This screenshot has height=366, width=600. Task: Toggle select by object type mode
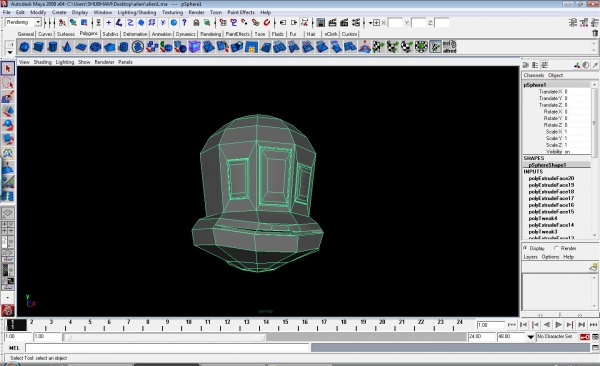[x=73, y=23]
